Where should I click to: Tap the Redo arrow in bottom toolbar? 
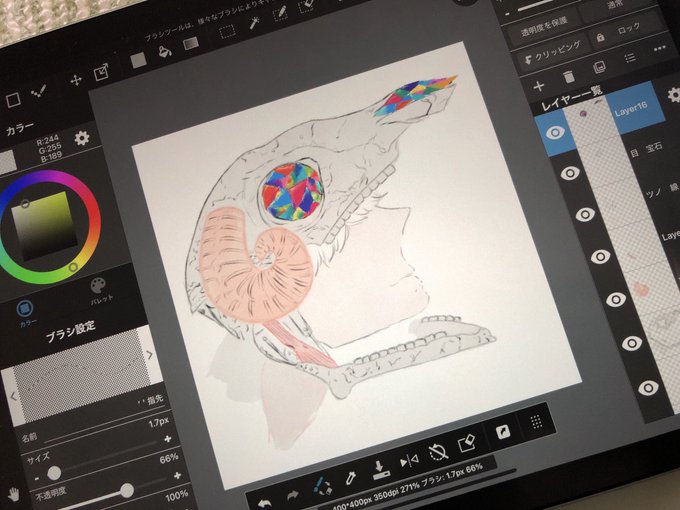click(x=293, y=494)
